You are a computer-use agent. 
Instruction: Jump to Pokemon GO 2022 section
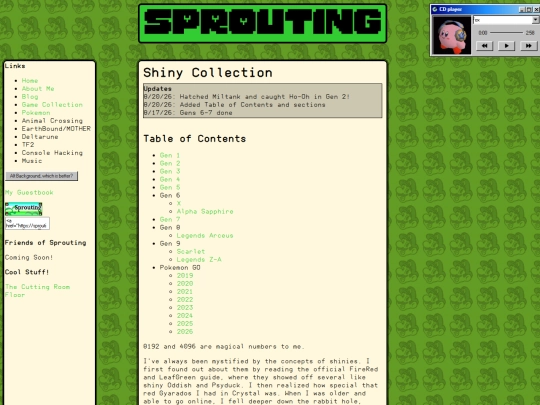pyautogui.click(x=185, y=300)
